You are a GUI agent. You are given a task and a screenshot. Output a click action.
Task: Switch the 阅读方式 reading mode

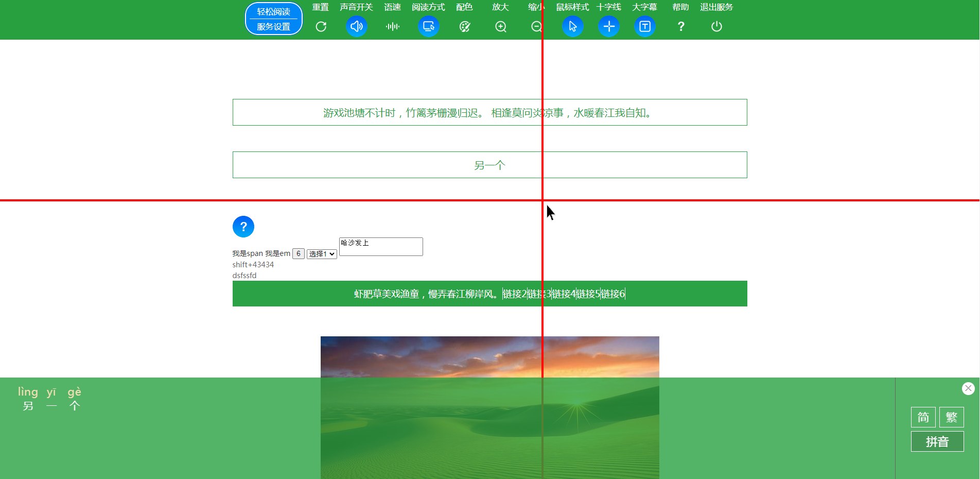pos(429,26)
